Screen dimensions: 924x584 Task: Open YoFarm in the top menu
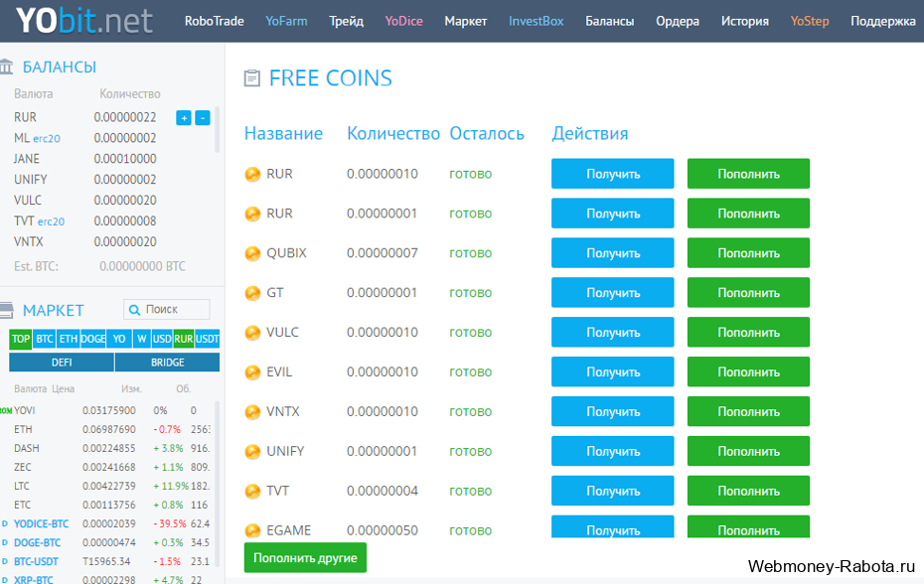tap(286, 21)
